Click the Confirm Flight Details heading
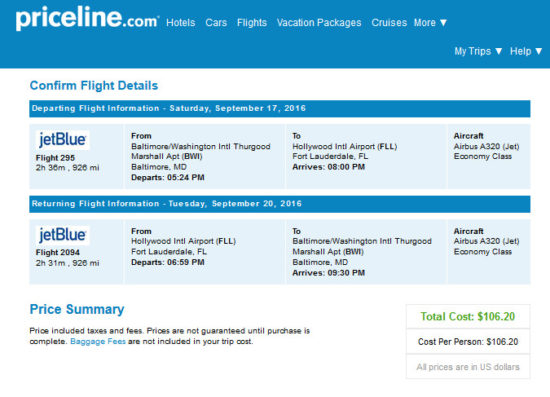Viewport: 550px width, 397px height. pos(94,86)
